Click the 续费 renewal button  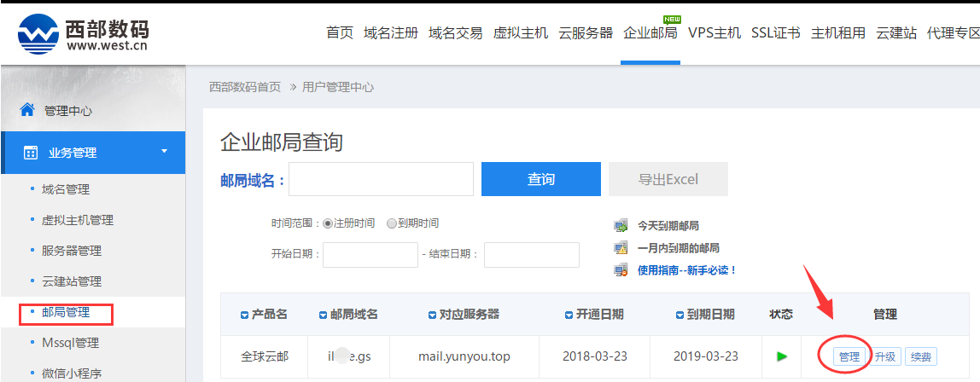(x=920, y=356)
